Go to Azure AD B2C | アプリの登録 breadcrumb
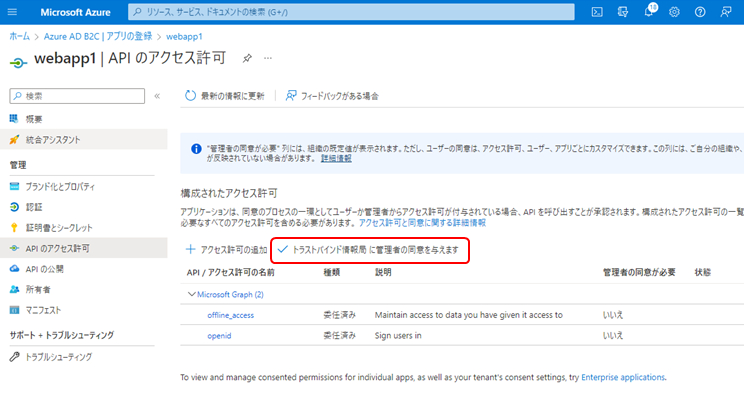The width and height of the screenshot is (744, 416). click(98, 37)
